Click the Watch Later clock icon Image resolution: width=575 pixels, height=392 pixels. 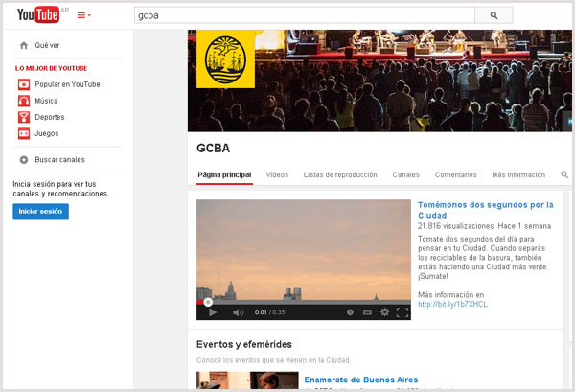coord(350,312)
